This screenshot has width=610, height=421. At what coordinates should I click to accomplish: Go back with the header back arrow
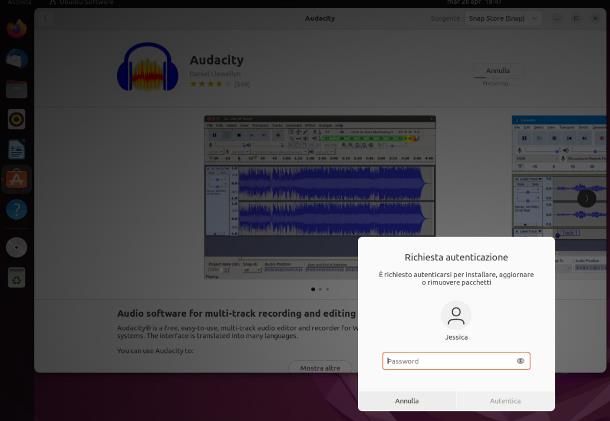tap(45, 18)
